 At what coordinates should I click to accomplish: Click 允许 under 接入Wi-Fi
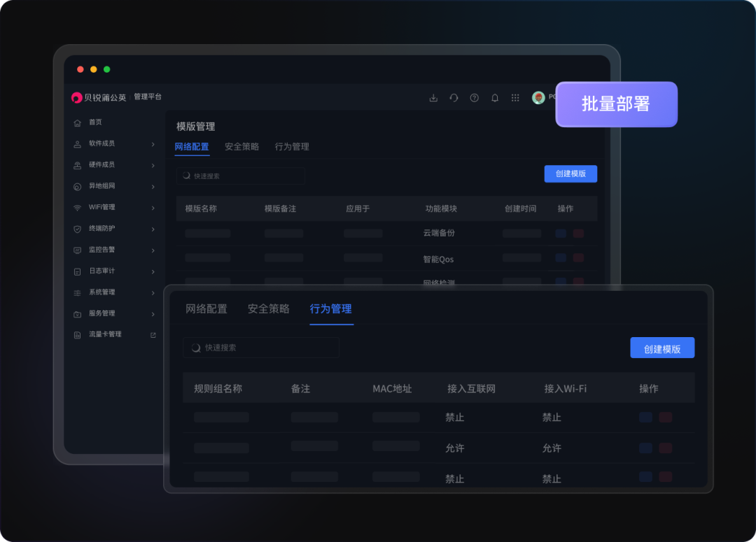click(552, 448)
